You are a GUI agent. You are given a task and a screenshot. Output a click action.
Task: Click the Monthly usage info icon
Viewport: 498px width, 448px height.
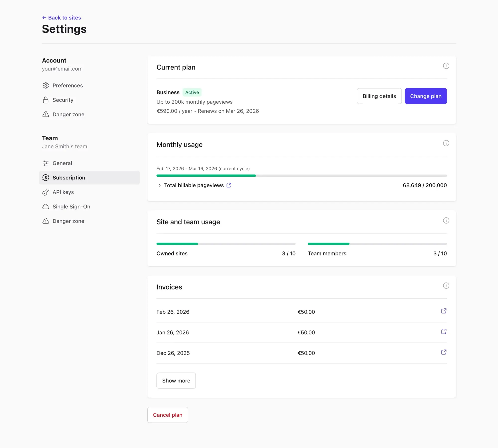point(446,143)
